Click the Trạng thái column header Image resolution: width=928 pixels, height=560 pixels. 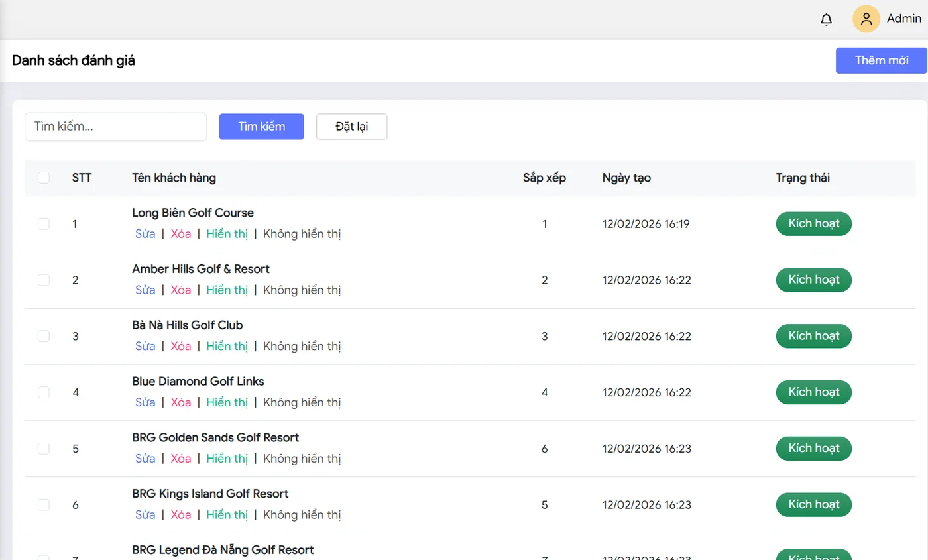click(x=803, y=178)
